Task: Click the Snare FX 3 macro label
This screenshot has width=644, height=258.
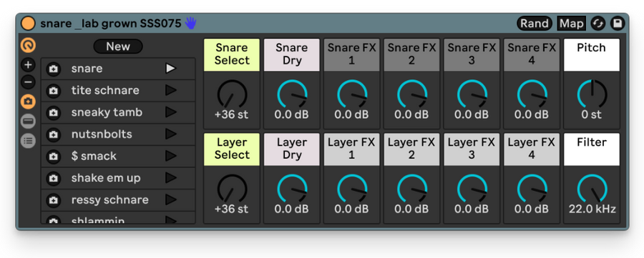Action: click(x=472, y=54)
